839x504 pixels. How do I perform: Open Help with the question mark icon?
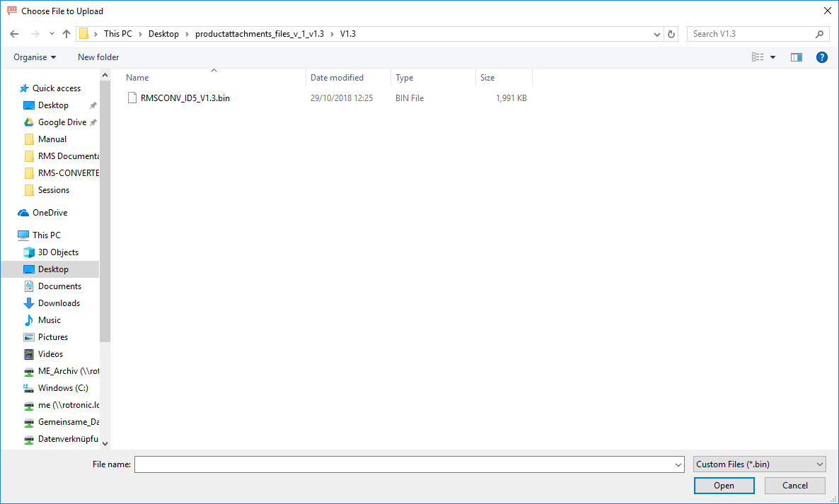(x=822, y=57)
